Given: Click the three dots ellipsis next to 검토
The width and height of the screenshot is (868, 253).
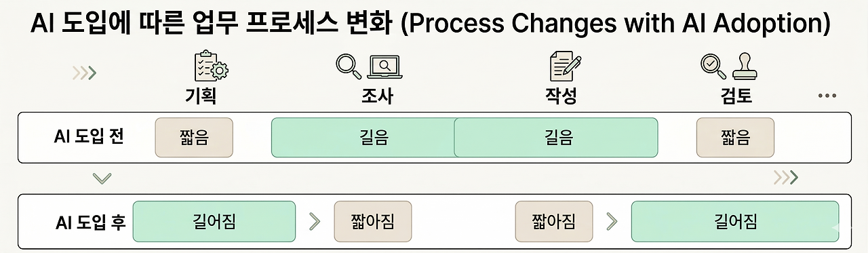Looking at the screenshot, I should (827, 96).
